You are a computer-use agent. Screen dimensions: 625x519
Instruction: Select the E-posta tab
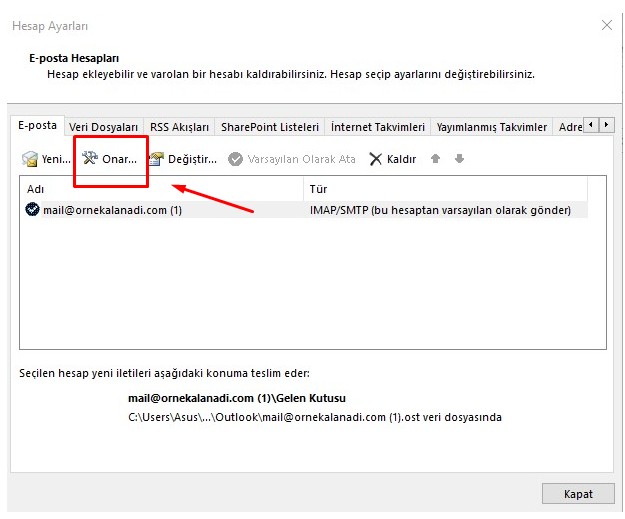[x=38, y=126]
